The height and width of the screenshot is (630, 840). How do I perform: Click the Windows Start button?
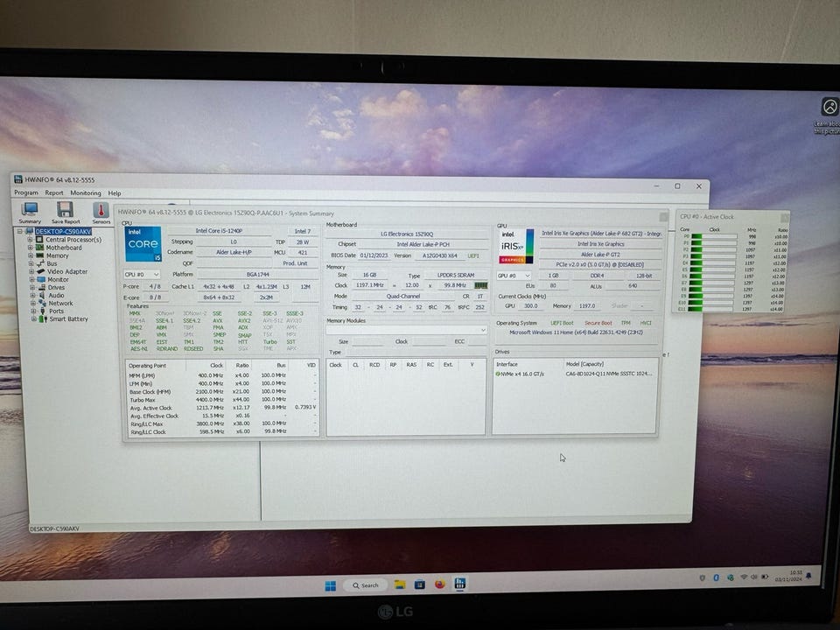point(331,584)
